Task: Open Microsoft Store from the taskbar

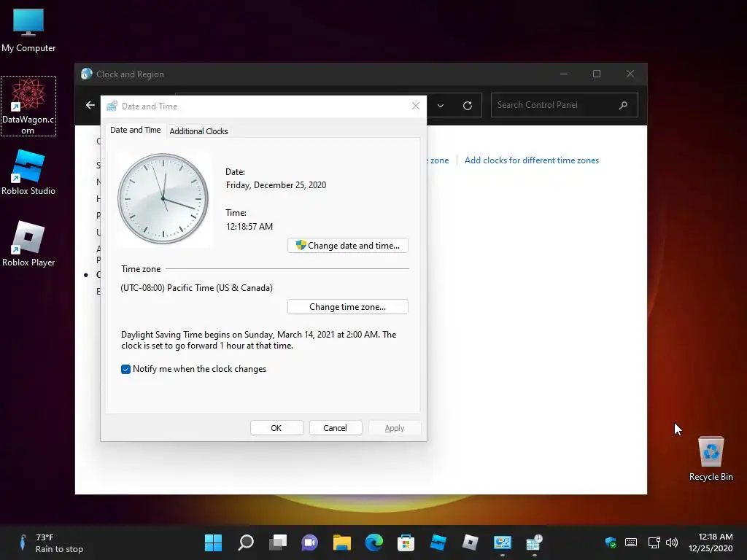Action: (406, 542)
